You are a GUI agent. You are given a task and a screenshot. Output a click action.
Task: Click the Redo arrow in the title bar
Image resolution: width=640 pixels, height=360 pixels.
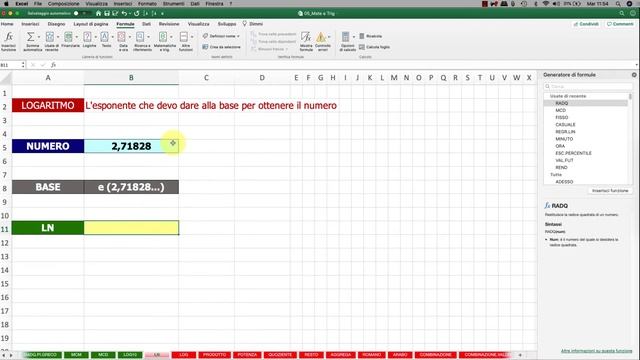[x=136, y=13]
